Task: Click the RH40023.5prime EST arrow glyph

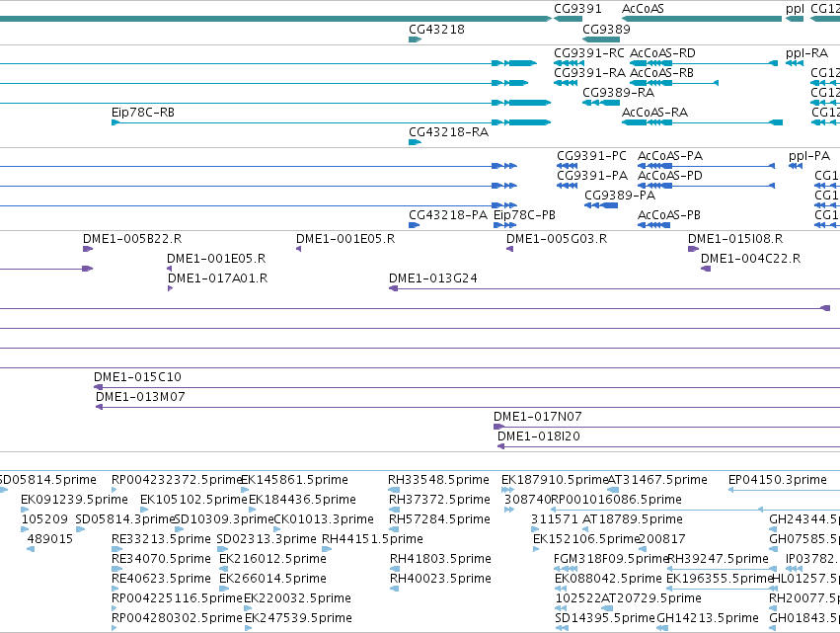Action: coord(395,589)
